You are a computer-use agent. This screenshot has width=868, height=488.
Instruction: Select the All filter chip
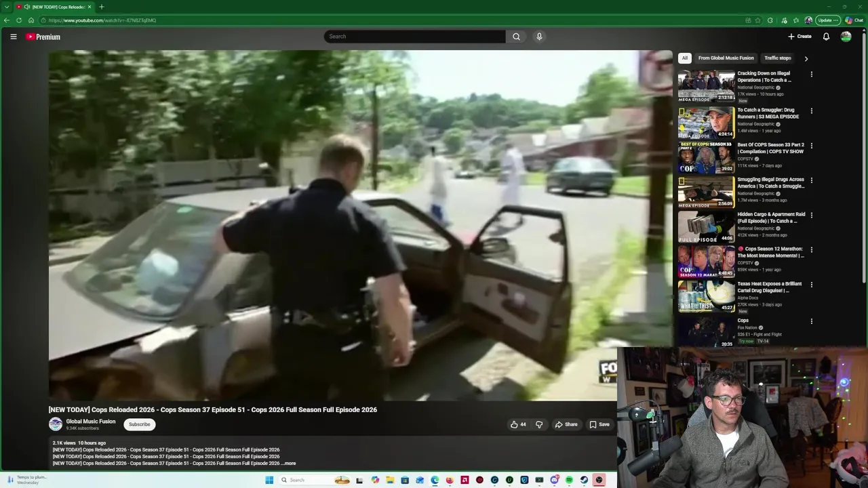(685, 58)
